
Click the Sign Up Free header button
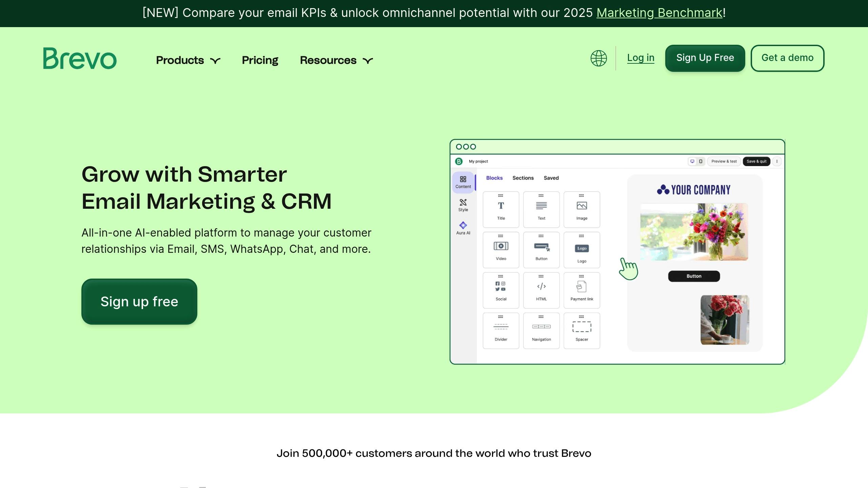point(705,58)
